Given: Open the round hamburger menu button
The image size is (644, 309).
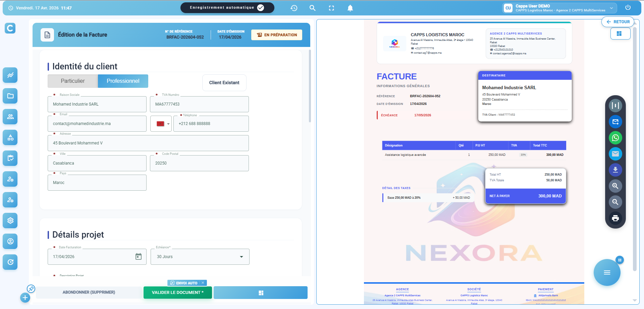Looking at the screenshot, I should point(607,272).
